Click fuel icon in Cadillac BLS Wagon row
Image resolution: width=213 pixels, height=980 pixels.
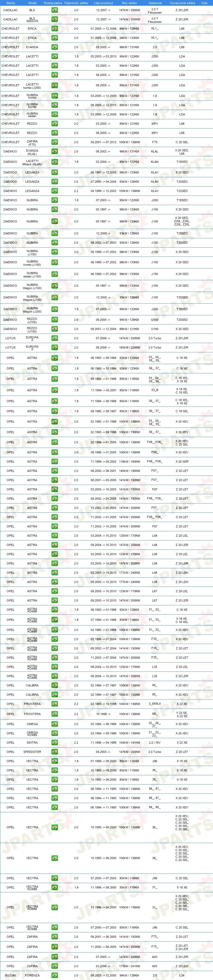point(55,19)
